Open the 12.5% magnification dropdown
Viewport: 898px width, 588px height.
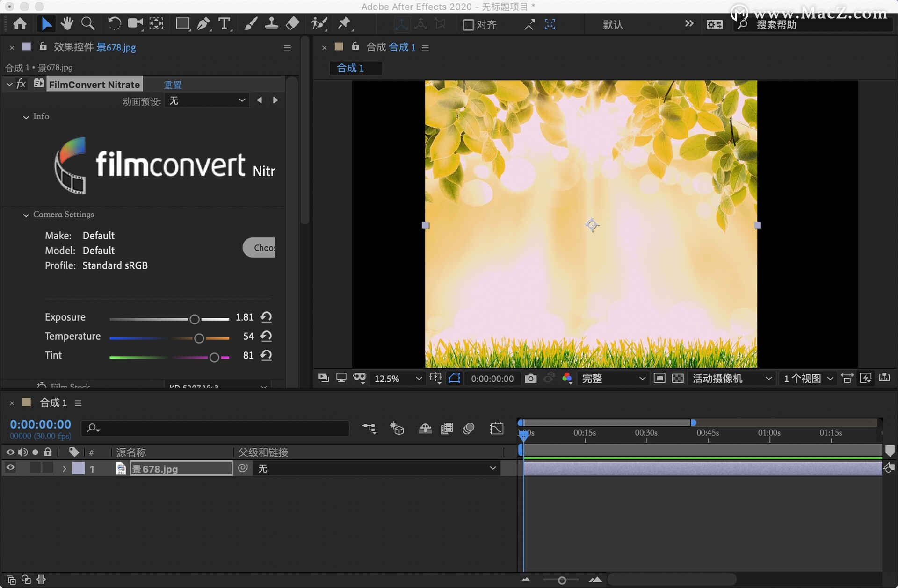point(398,379)
